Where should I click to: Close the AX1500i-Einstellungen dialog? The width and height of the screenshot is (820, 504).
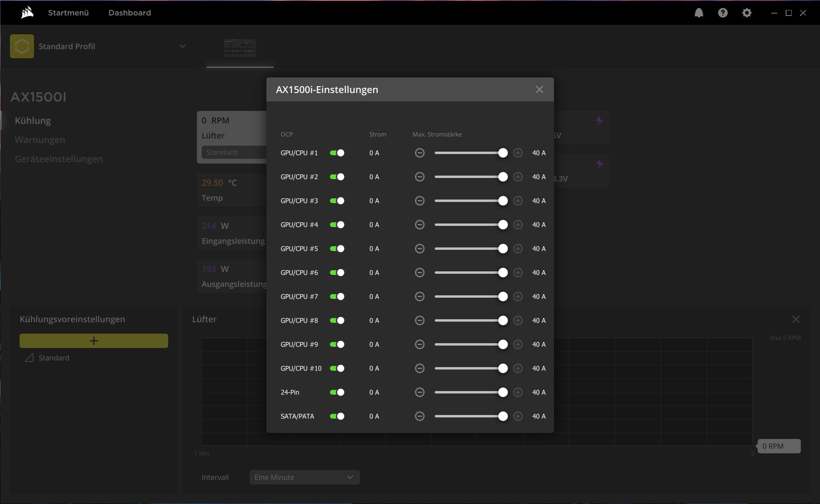coord(539,89)
